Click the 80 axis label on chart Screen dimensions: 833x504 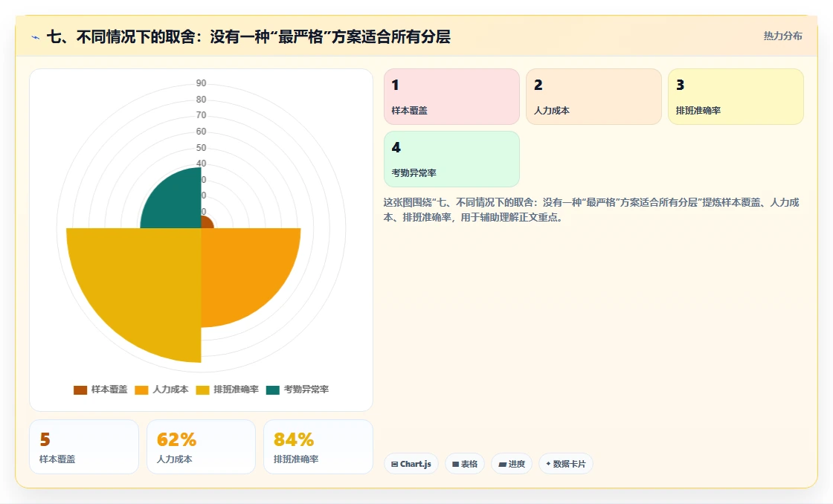point(201,100)
